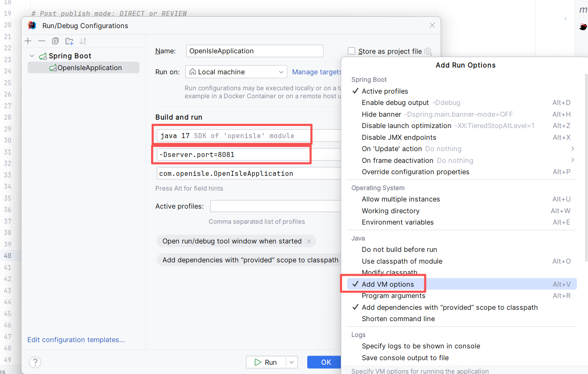588x374 pixels.
Task: Click the Remove Configuration minus icon
Action: coord(42,41)
